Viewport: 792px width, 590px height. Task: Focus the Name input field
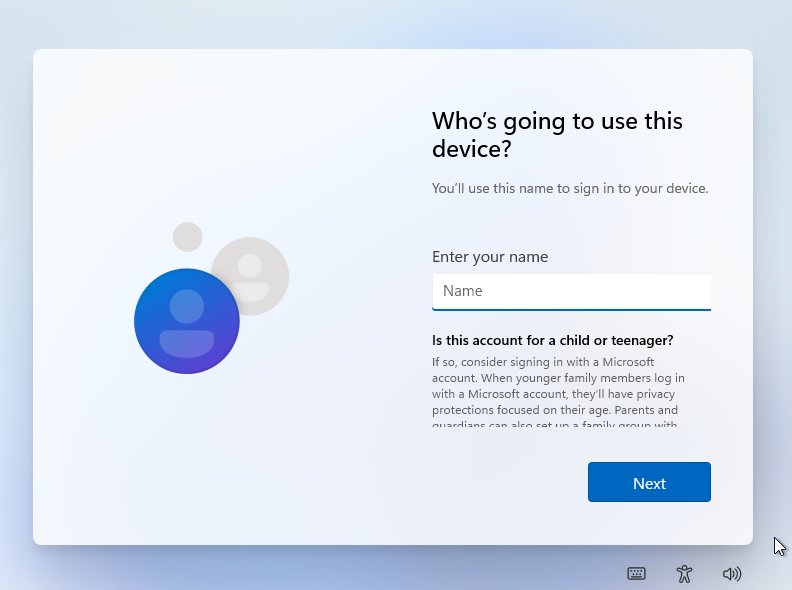[x=571, y=291]
